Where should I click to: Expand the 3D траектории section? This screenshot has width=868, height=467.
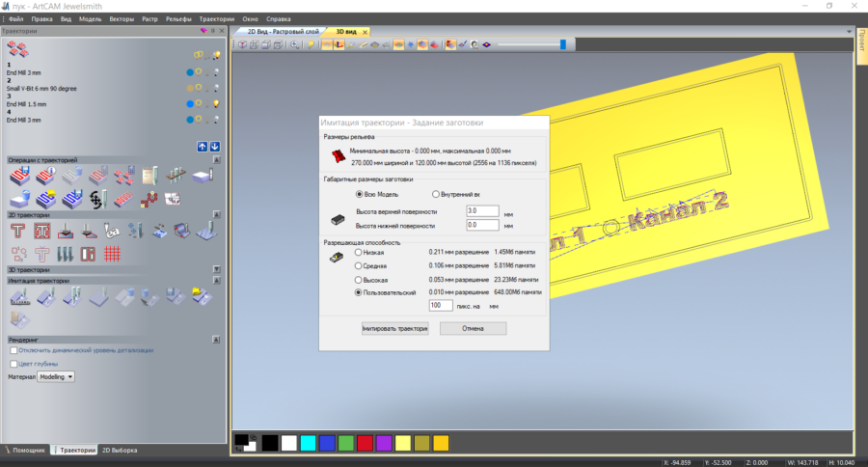(x=216, y=269)
